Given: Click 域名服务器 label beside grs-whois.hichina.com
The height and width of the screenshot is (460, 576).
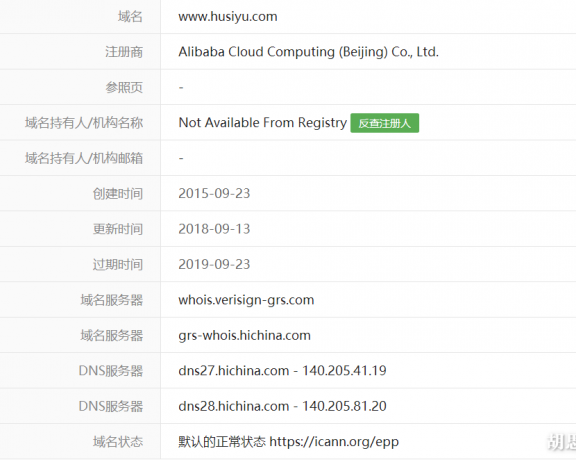Looking at the screenshot, I should (x=111, y=335).
